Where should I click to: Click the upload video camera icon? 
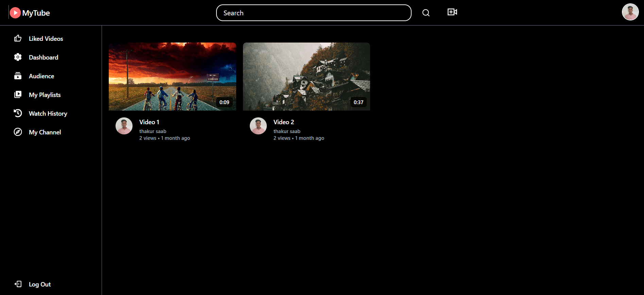[x=452, y=12]
